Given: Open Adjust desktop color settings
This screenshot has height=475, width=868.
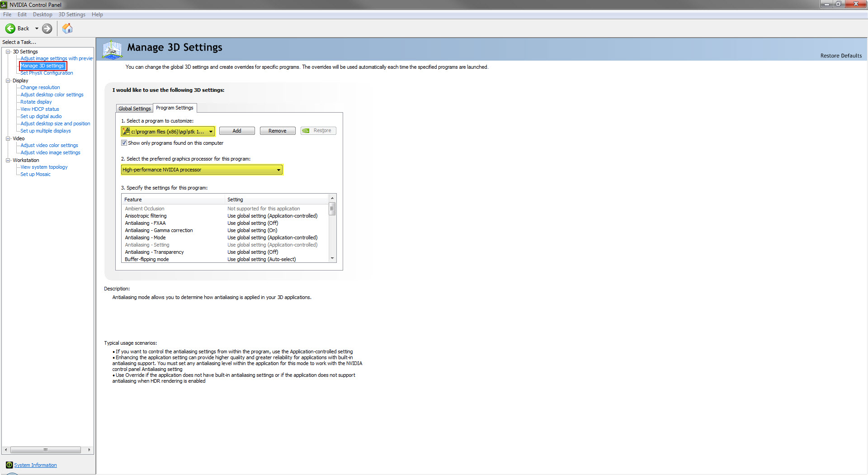Looking at the screenshot, I should (52, 95).
